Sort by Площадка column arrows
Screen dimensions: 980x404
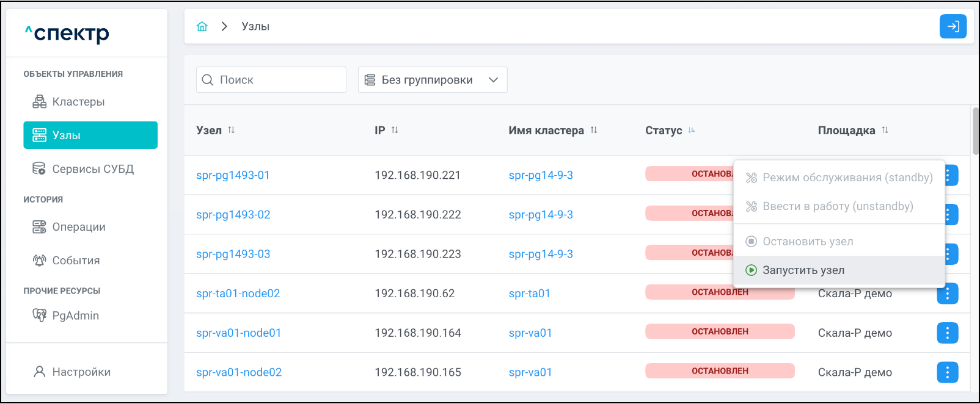click(885, 130)
